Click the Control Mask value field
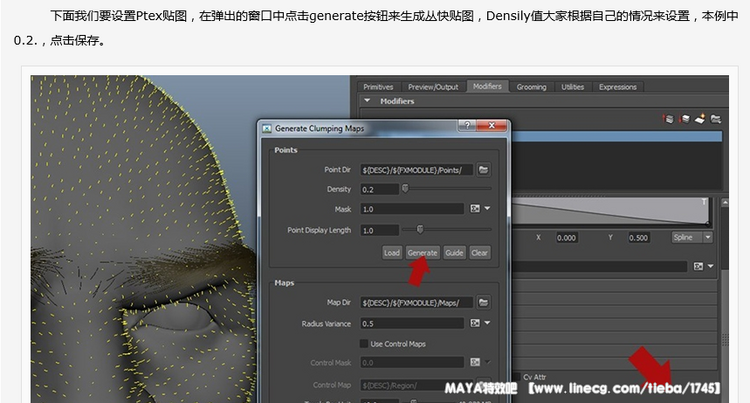The image size is (750, 403). pos(412,362)
